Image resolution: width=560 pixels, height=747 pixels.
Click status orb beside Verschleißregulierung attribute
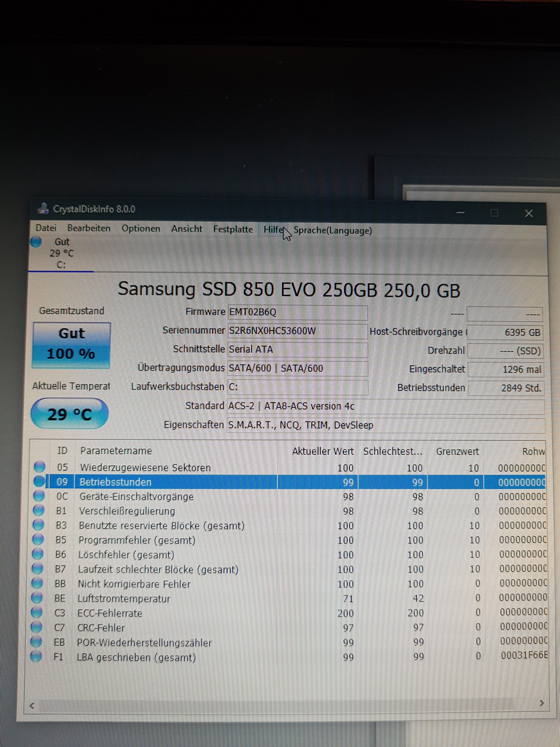pyautogui.click(x=39, y=510)
